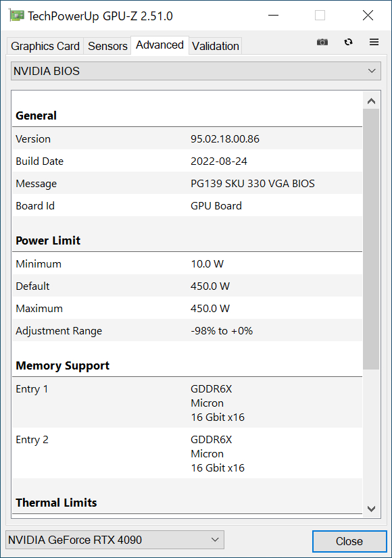
Task: Switch to the Graphics Card tab
Action: pyautogui.click(x=45, y=46)
